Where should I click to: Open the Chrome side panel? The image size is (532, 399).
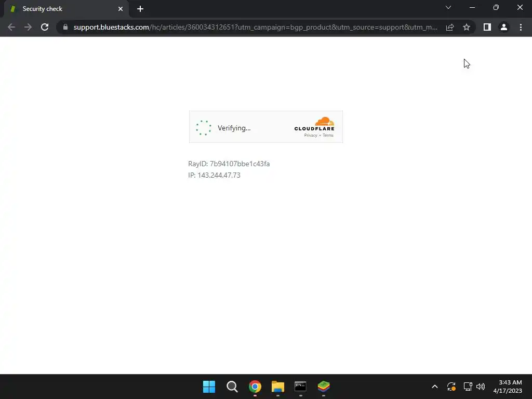pos(487,27)
